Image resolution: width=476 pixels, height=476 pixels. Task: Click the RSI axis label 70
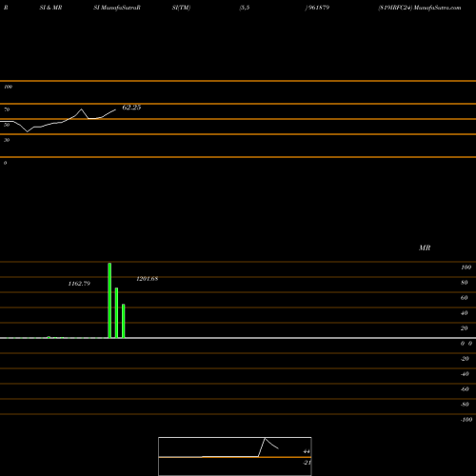[7, 109]
